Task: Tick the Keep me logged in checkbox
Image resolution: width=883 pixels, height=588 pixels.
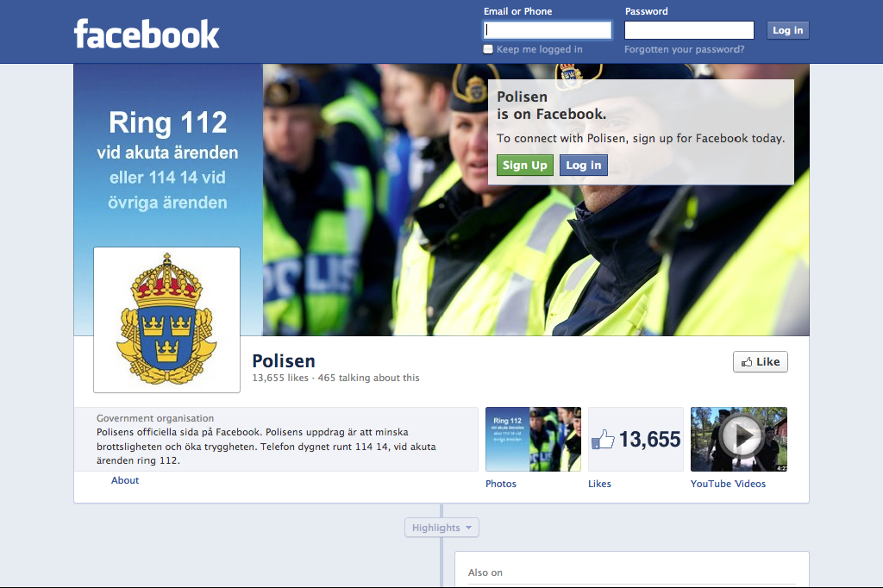Action: click(x=488, y=49)
